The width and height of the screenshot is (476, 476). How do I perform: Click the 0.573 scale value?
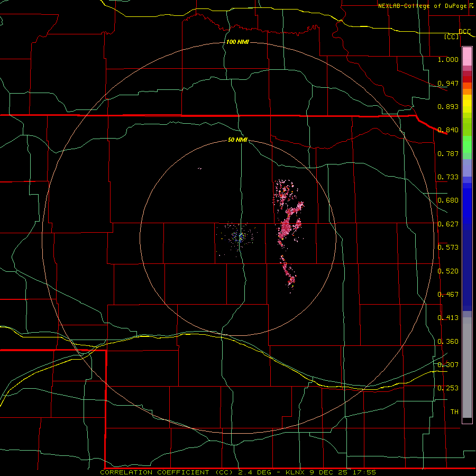(448, 248)
